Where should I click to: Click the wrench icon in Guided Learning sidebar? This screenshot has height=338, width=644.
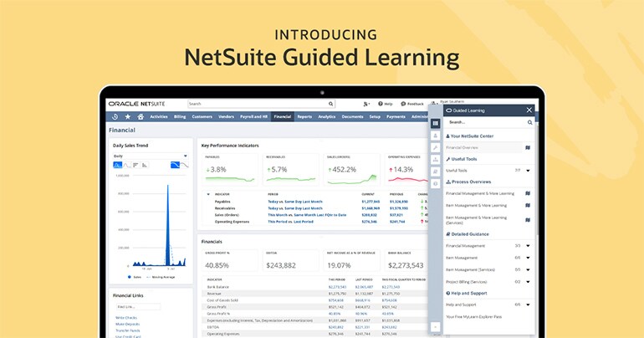pyautogui.click(x=436, y=147)
